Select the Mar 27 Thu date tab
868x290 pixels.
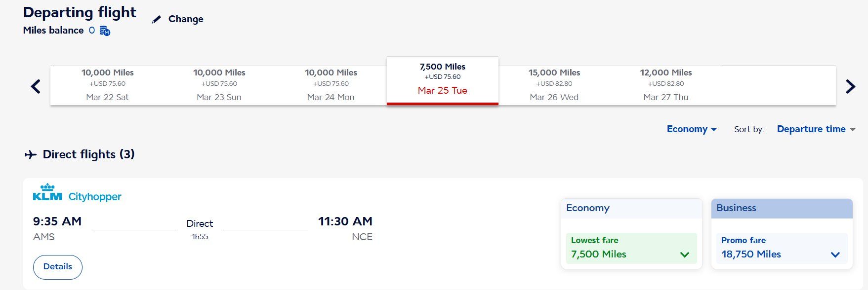point(666,85)
